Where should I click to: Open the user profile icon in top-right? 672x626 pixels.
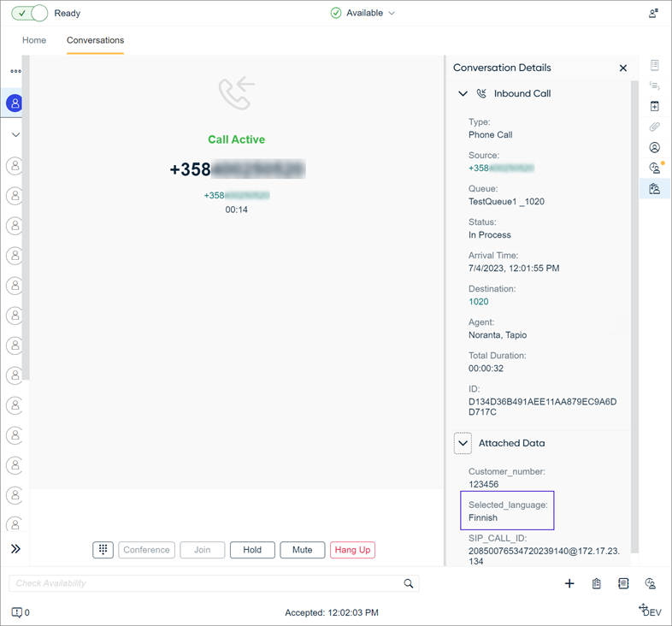point(654,14)
